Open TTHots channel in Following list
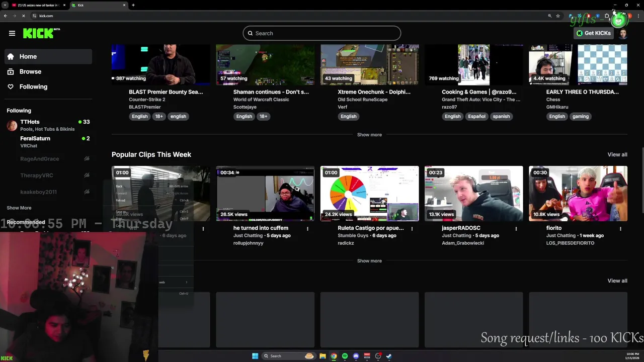The width and height of the screenshot is (644, 362). pos(48,125)
